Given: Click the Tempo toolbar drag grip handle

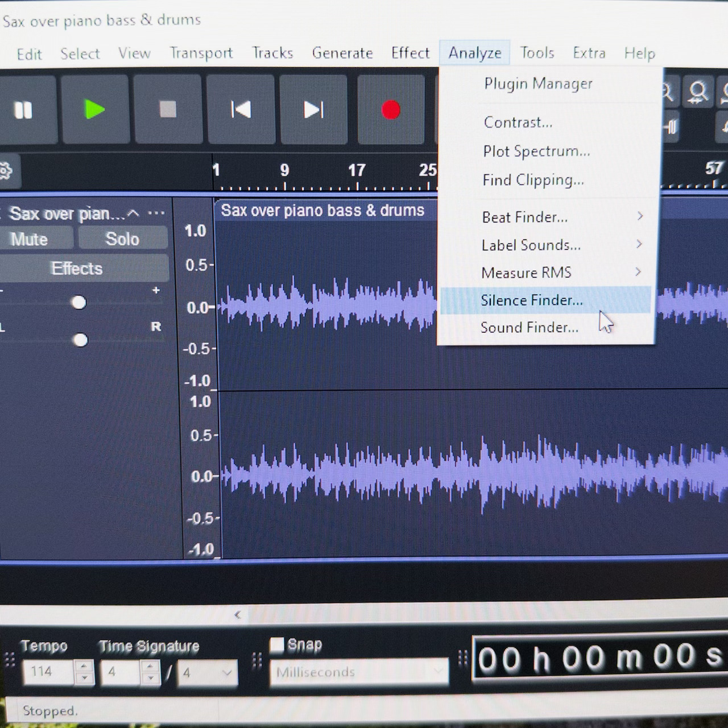Looking at the screenshot, I should click(9, 660).
